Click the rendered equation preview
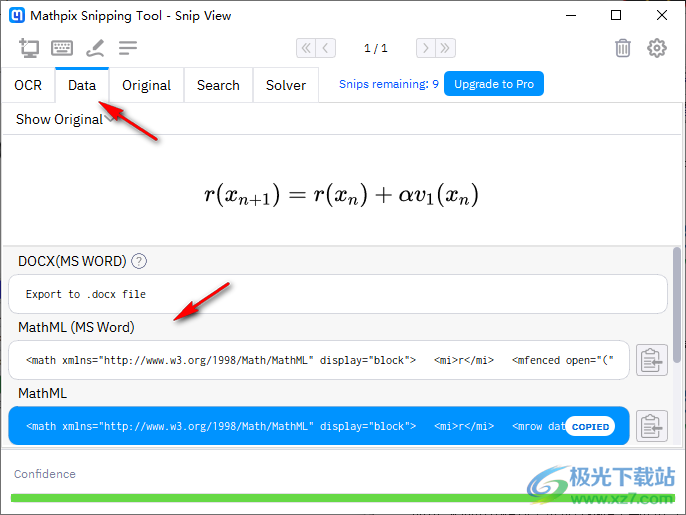Image resolution: width=686 pixels, height=515 pixels. 341,195
